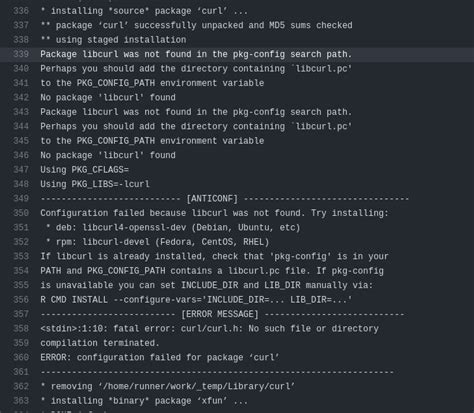The height and width of the screenshot is (413, 474).
Task: Click 'removing /home/runner/work/_temp/Library/curl' line
Action: click(x=168, y=387)
